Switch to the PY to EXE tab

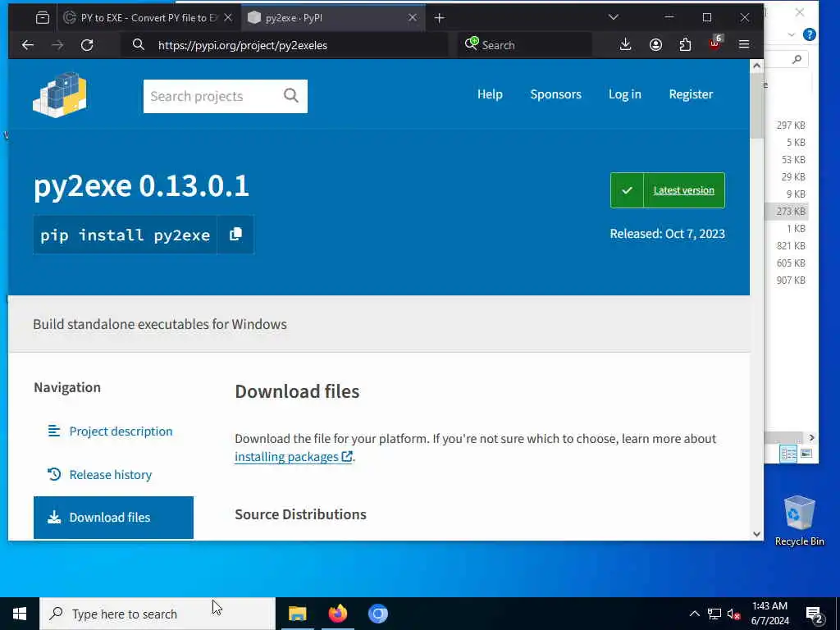(148, 18)
